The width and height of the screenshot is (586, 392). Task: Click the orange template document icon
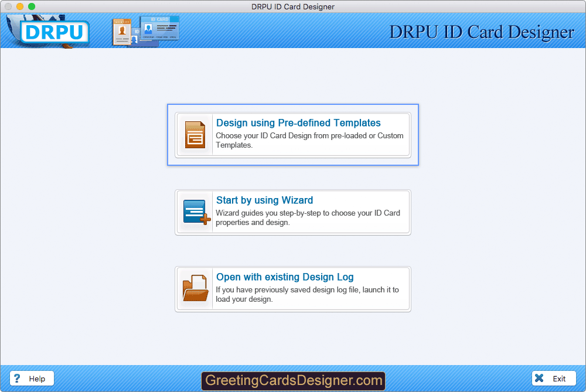195,135
